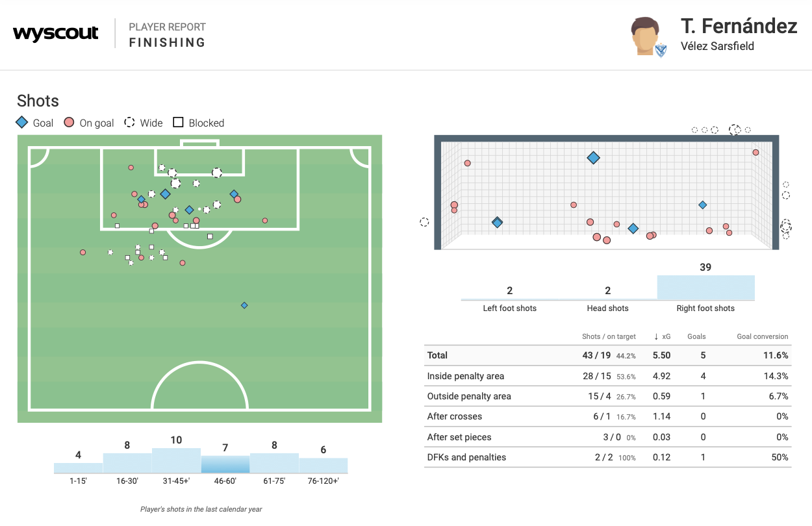Click the pink On goal legend circle
The image size is (812, 526).
click(x=68, y=123)
